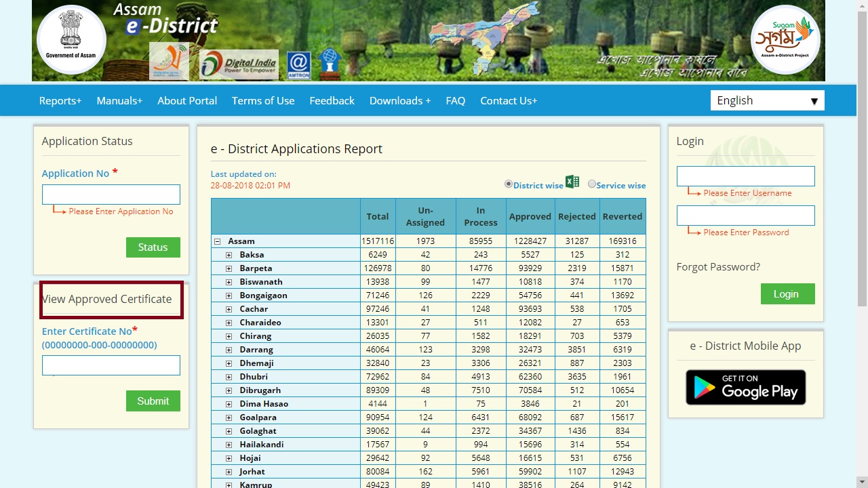Click the Government of Assam emblem logo
This screenshot has width=868, height=488.
(71, 40)
